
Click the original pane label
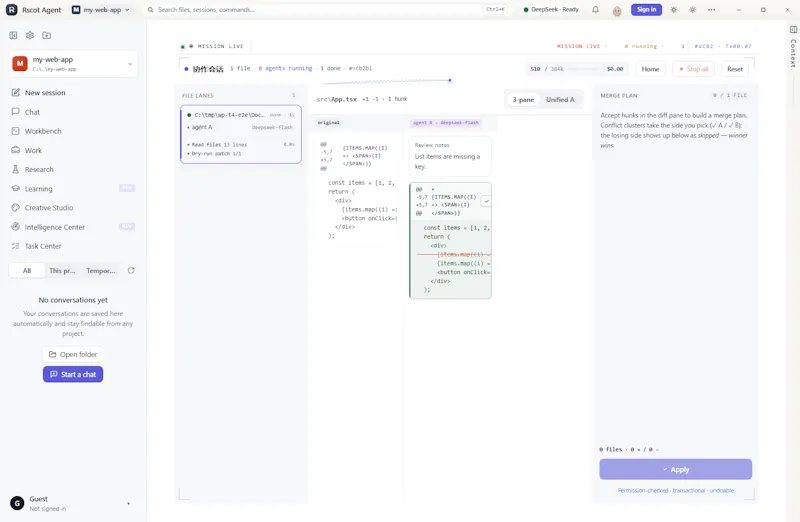(x=329, y=122)
